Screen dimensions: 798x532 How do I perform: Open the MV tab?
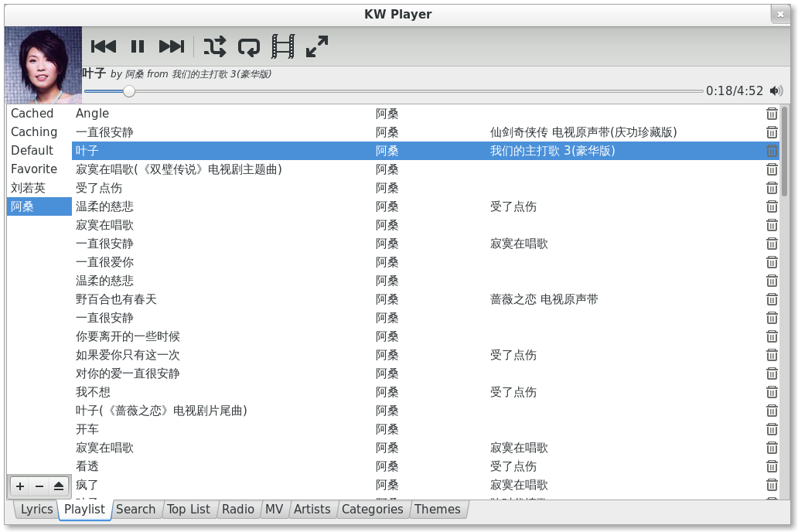point(274,510)
